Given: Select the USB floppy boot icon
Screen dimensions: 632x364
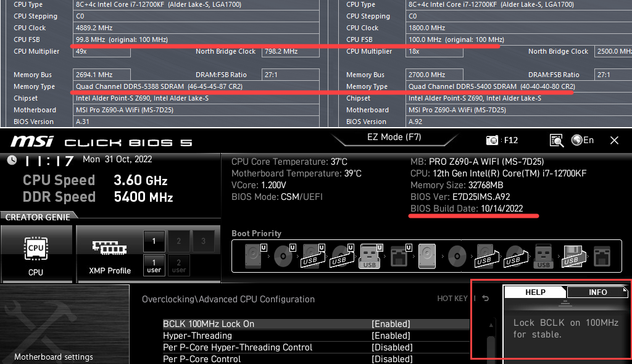Looking at the screenshot, I should click(573, 255).
